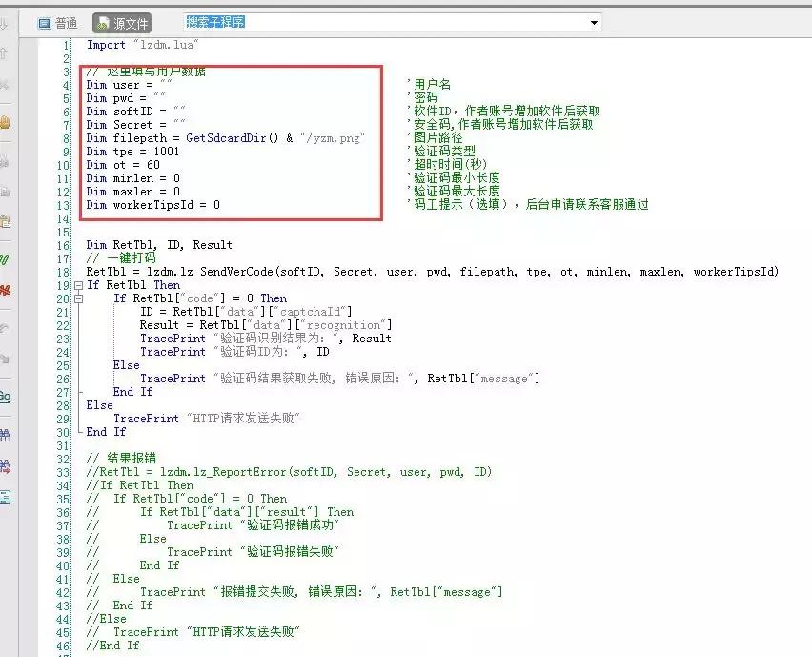The height and width of the screenshot is (657, 812).
Task: Click line number 1 in the gutter
Action: tap(66, 46)
